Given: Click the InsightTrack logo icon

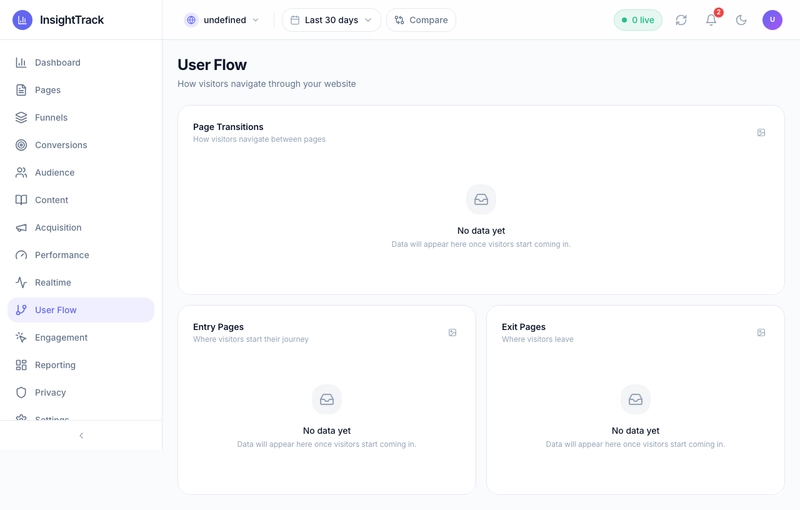Looking at the screenshot, I should coord(22,20).
